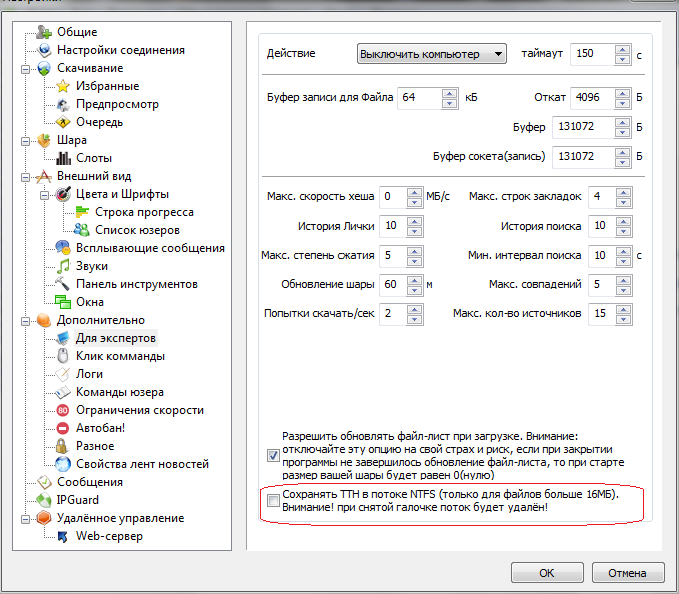Click the Автобан! stop icon

(63, 428)
